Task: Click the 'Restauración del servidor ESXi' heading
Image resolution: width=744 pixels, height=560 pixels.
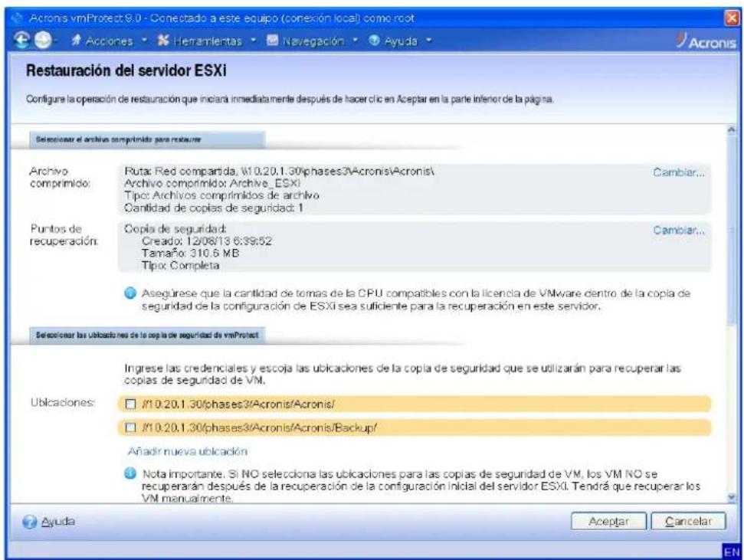Action: [126, 70]
